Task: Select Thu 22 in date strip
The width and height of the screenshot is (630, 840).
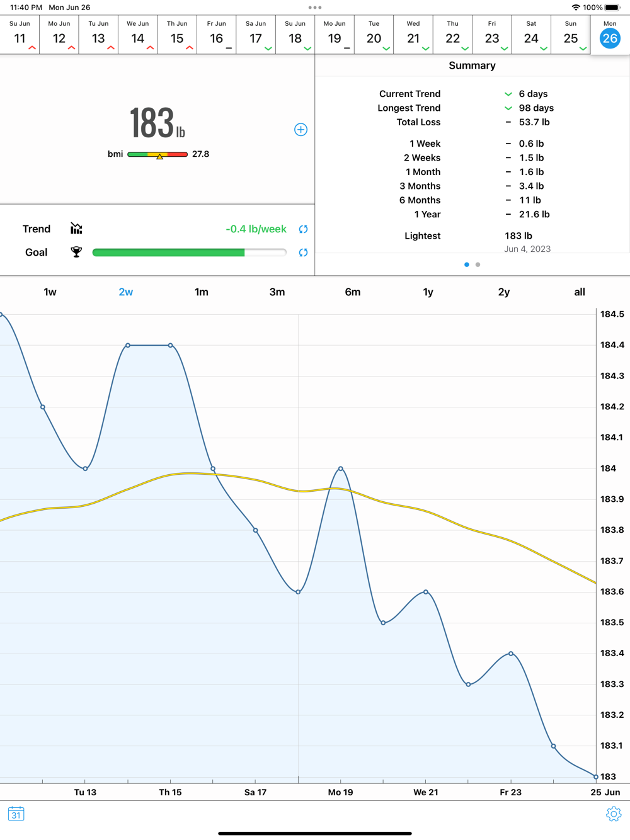Action: pos(453,35)
